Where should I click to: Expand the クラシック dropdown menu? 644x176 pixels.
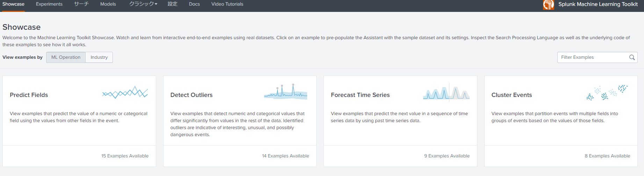[143, 4]
